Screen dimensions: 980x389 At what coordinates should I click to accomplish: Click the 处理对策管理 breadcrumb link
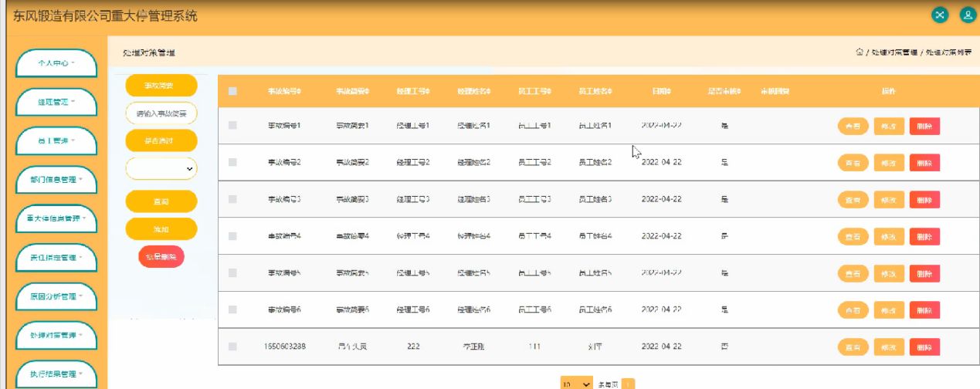click(894, 52)
